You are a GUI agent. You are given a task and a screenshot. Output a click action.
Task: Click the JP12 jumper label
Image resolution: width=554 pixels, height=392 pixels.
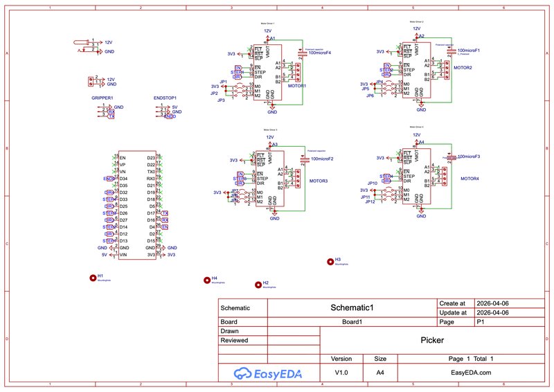click(x=370, y=202)
